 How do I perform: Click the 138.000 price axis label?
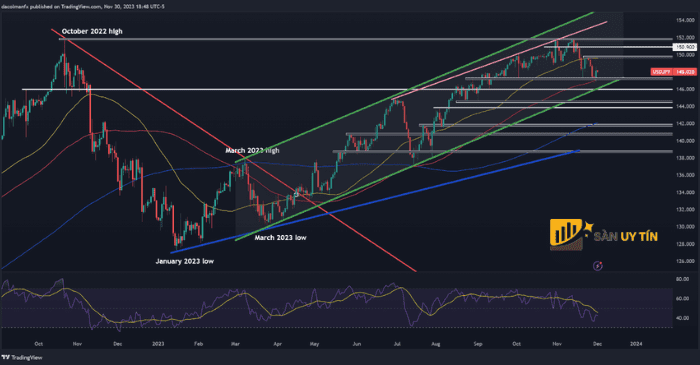tap(684, 158)
